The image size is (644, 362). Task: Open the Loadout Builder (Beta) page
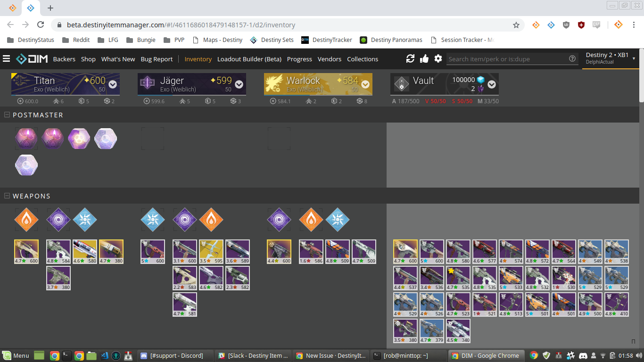[249, 59]
